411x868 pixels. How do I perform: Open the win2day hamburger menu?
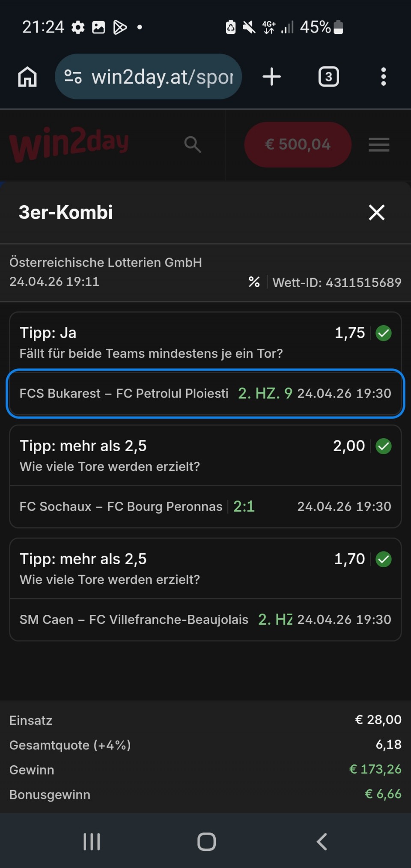tap(379, 145)
